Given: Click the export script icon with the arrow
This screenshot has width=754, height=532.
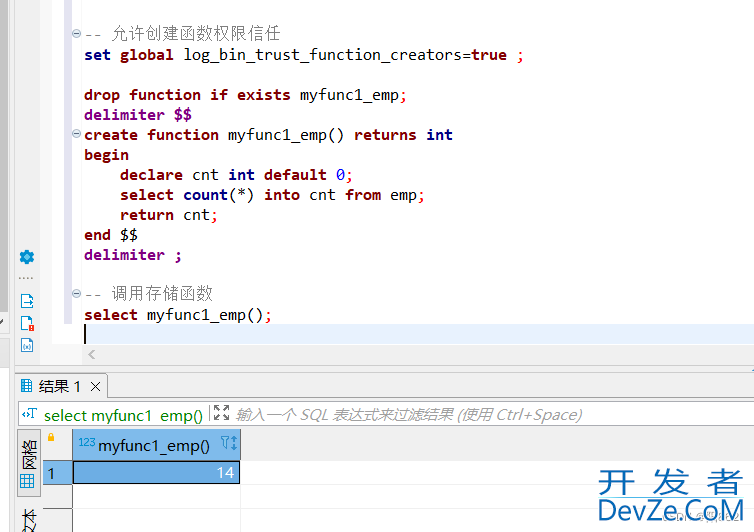Looking at the screenshot, I should (x=27, y=301).
